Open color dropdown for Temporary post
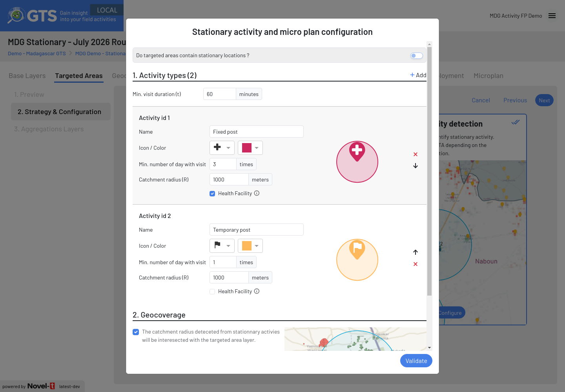Viewport: 565px width, 392px height. pyautogui.click(x=250, y=246)
